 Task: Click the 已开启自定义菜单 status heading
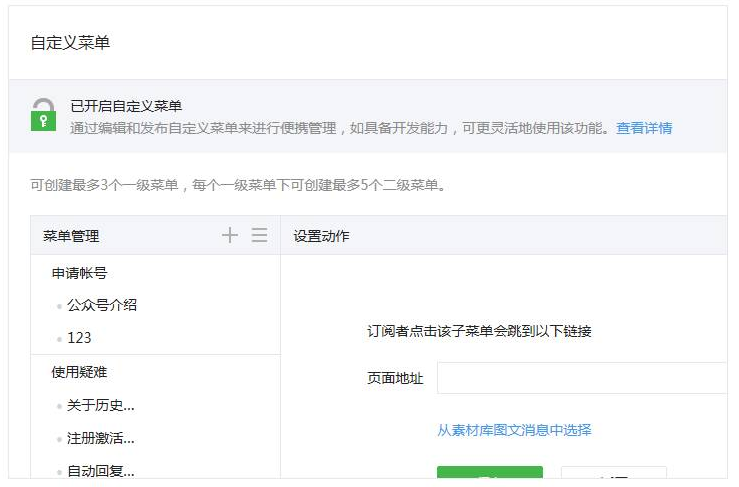[126, 106]
